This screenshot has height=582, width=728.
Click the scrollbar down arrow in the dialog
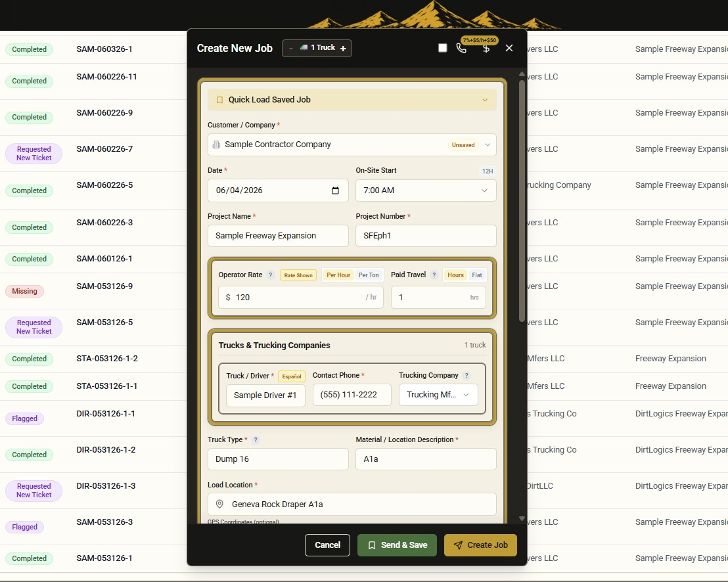pyautogui.click(x=522, y=518)
